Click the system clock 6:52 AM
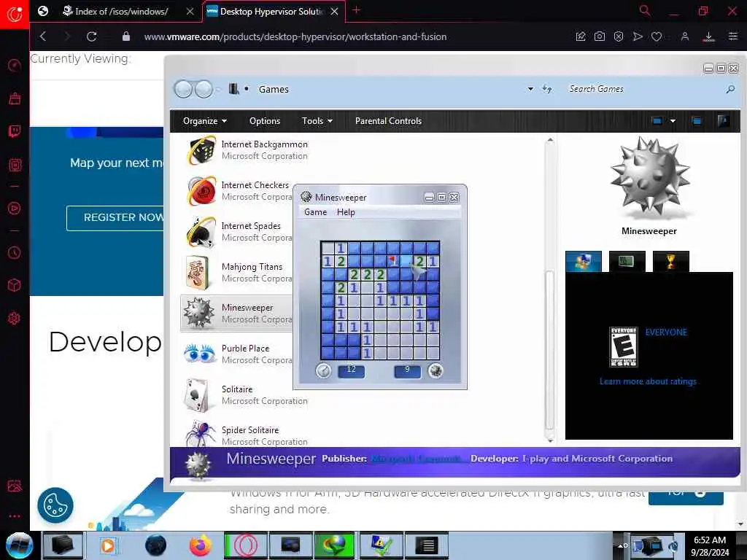 pyautogui.click(x=709, y=540)
